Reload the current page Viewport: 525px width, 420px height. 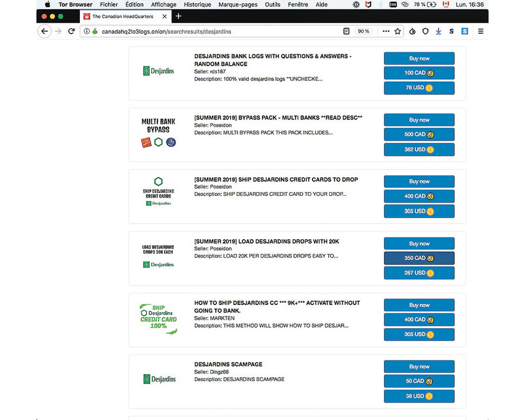point(71,31)
